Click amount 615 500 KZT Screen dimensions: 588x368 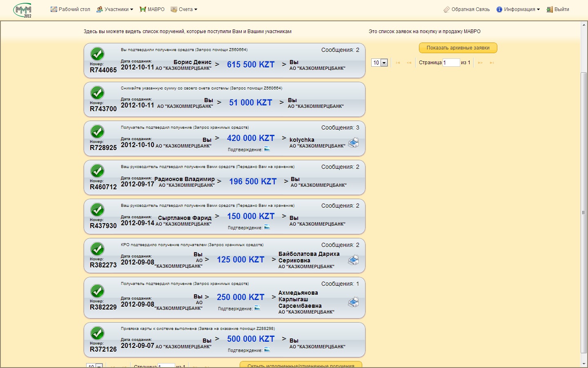tap(251, 65)
